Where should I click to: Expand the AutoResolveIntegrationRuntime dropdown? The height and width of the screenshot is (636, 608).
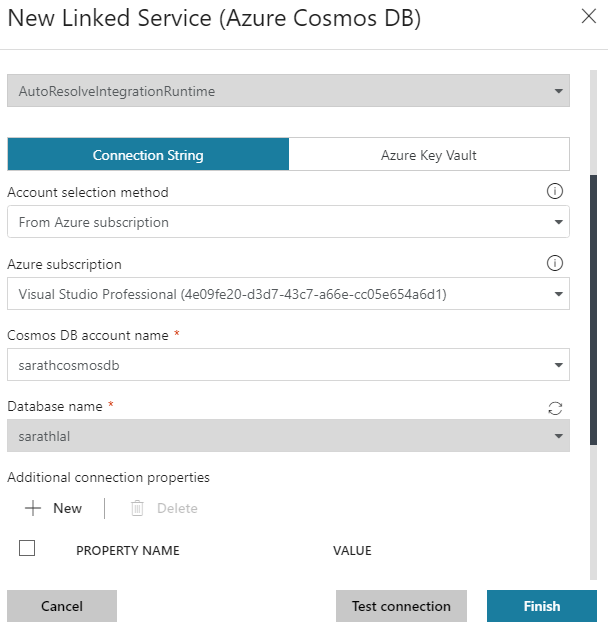click(x=558, y=91)
